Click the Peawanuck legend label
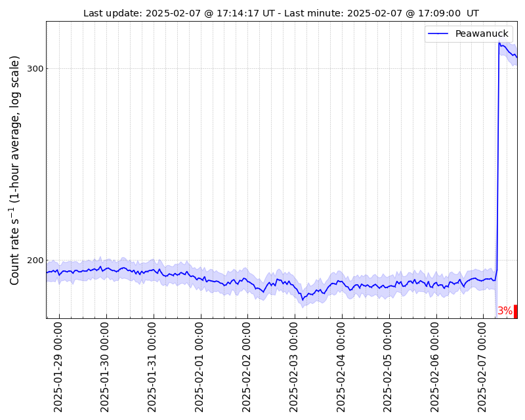The image size is (525, 420). click(482, 33)
